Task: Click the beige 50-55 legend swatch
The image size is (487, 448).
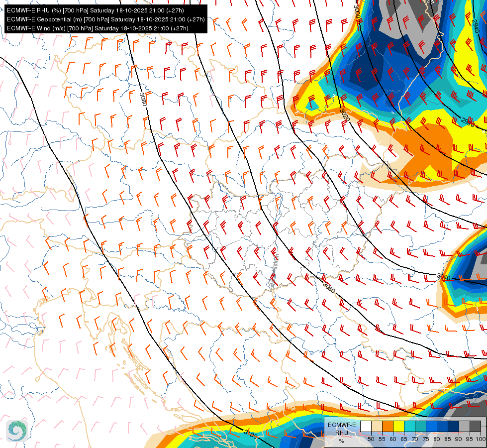Action: [377, 427]
